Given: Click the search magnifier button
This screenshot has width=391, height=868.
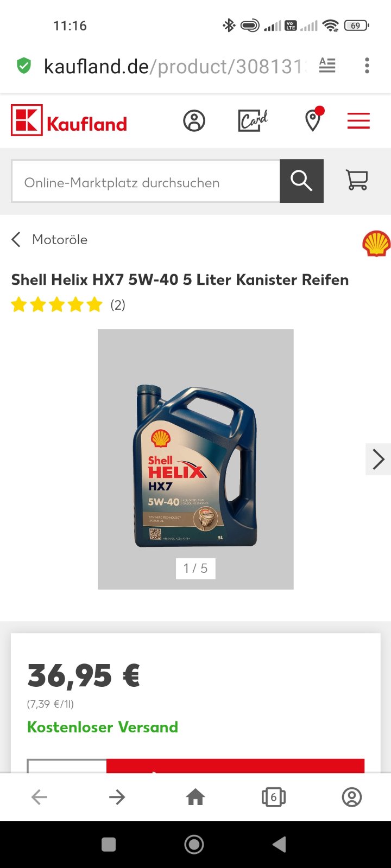Looking at the screenshot, I should [301, 181].
